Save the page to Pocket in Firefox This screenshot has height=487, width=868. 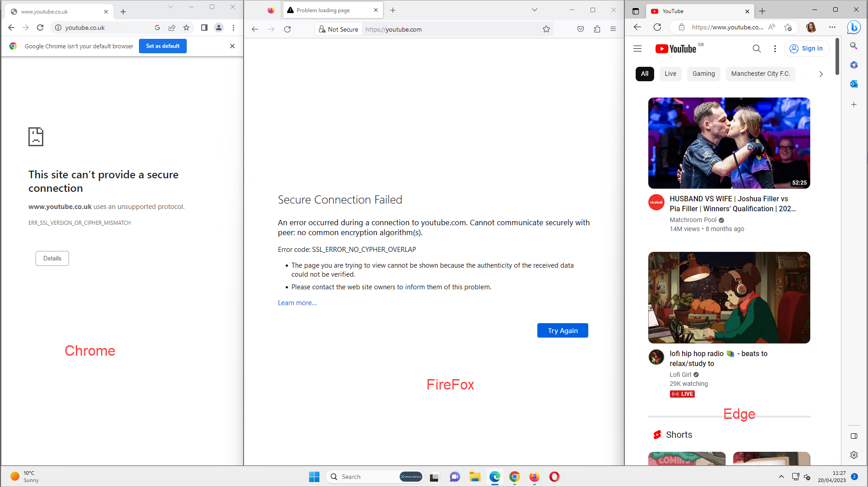581,29
